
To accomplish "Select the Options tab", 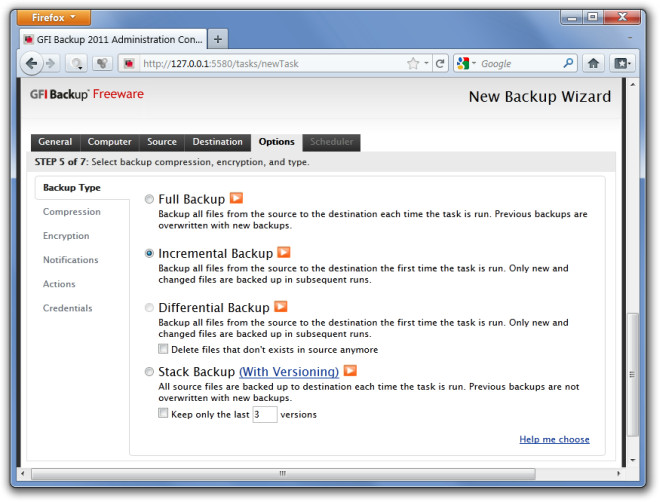I will click(277, 142).
